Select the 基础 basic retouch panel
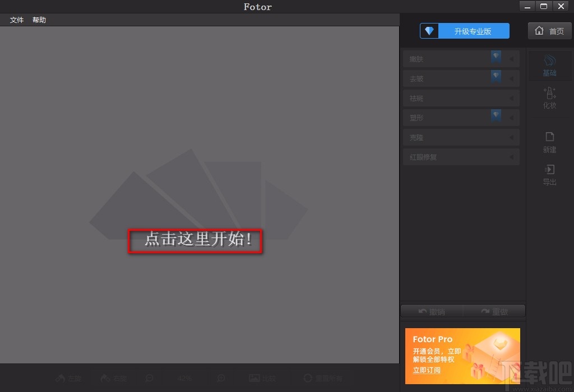 (549, 65)
